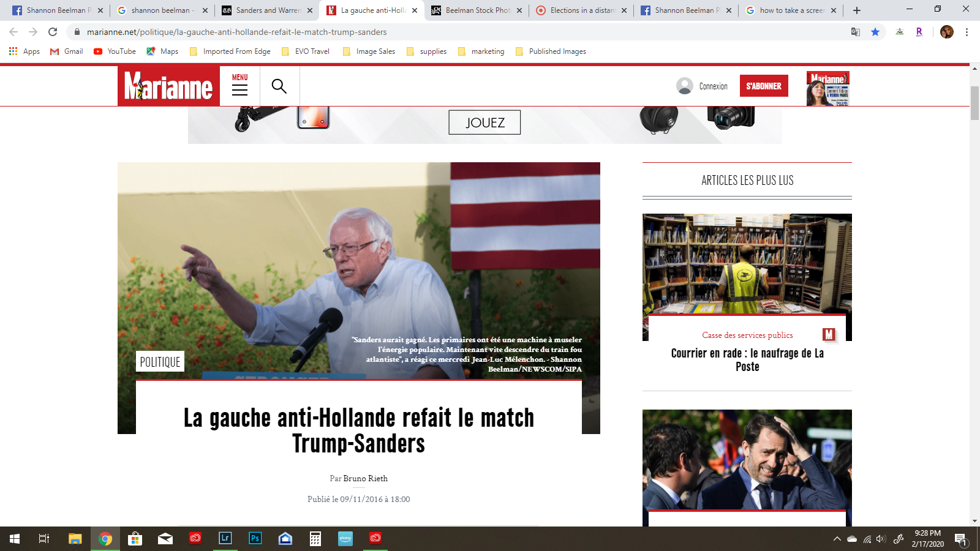
Task: Open the Apps bookmark shortcut
Action: pos(24,51)
